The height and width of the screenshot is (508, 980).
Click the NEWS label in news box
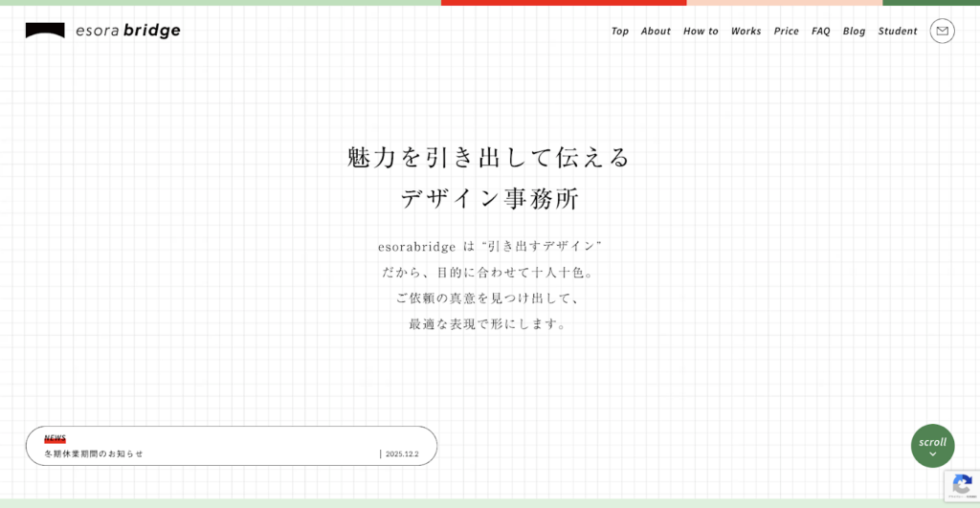[x=55, y=438]
